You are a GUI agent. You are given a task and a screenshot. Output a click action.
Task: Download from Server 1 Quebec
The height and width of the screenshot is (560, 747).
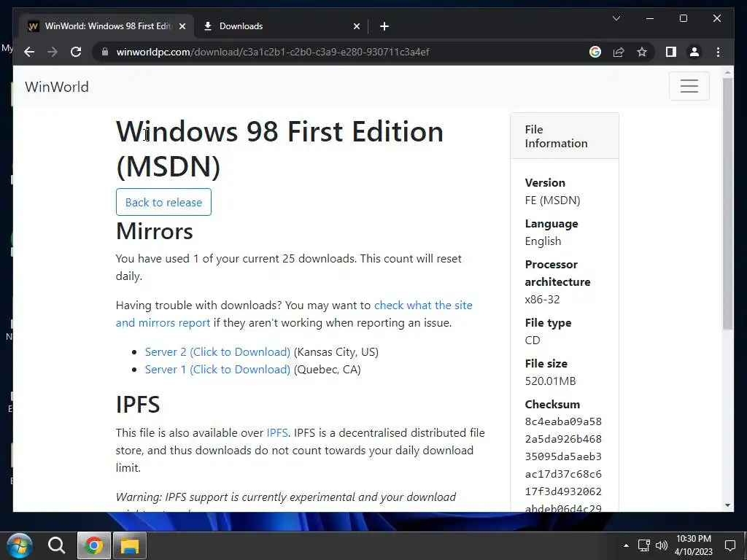coord(217,370)
